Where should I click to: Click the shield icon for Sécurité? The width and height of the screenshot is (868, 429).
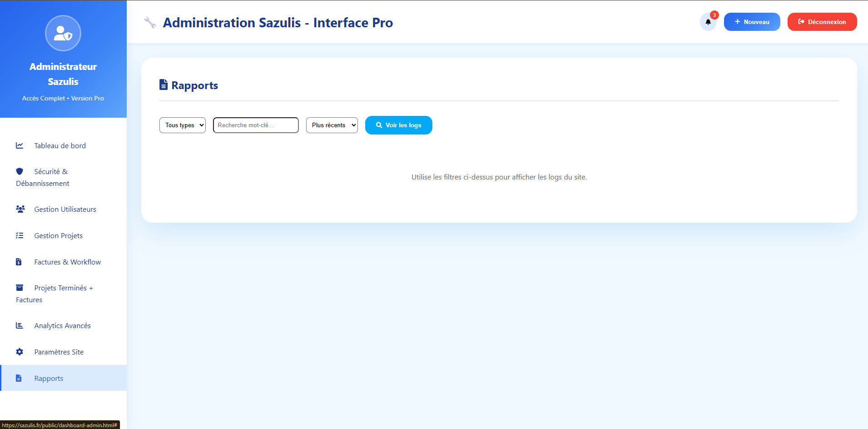pos(20,171)
